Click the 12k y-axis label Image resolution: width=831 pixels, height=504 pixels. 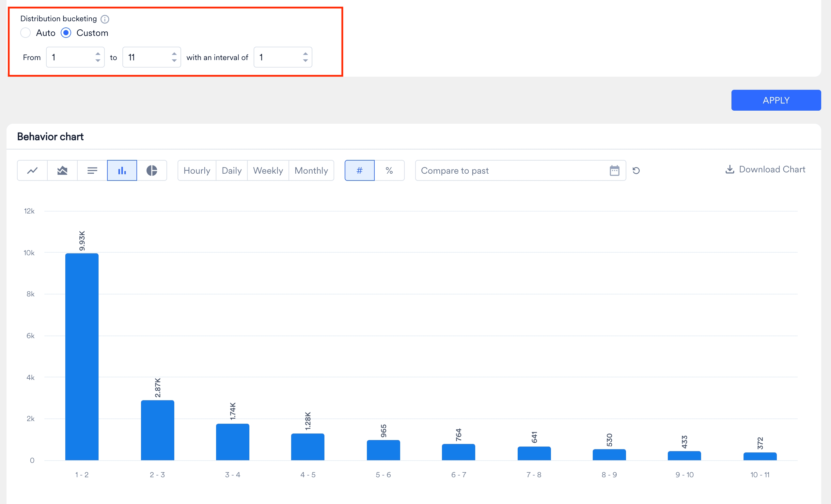coord(29,211)
